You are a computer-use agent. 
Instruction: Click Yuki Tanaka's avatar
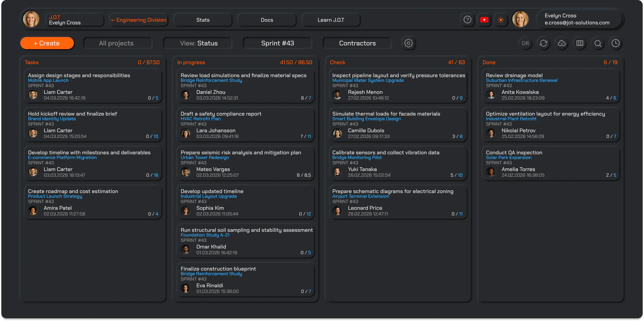coord(337,172)
